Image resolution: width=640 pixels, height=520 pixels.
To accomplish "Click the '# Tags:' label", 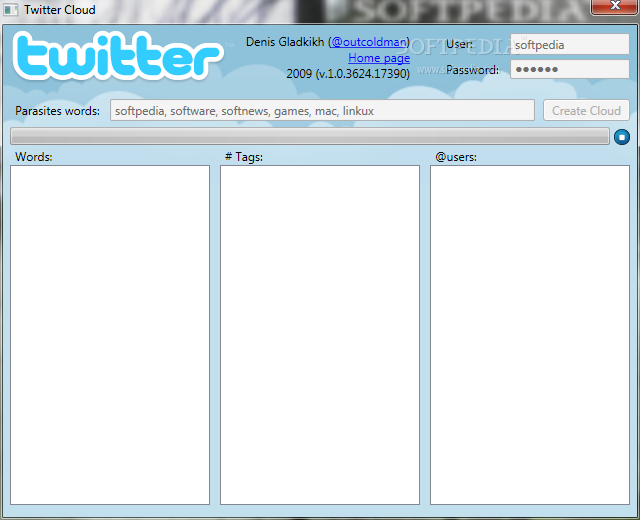I will click(x=244, y=157).
